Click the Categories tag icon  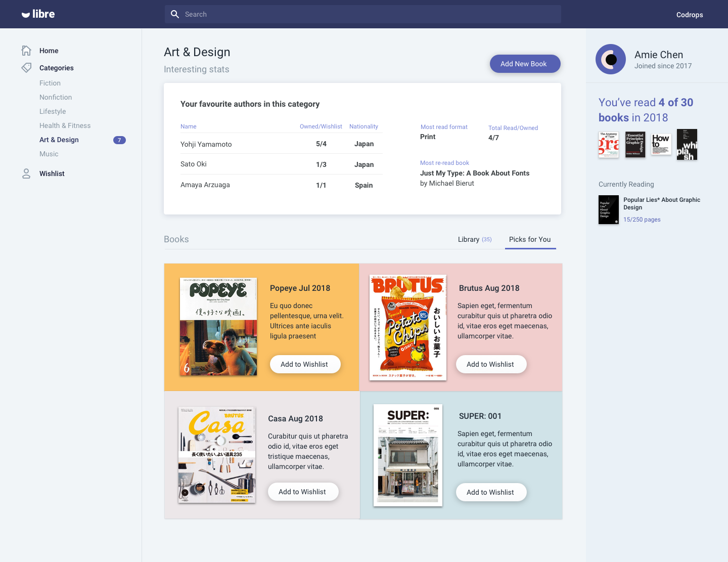coord(26,68)
